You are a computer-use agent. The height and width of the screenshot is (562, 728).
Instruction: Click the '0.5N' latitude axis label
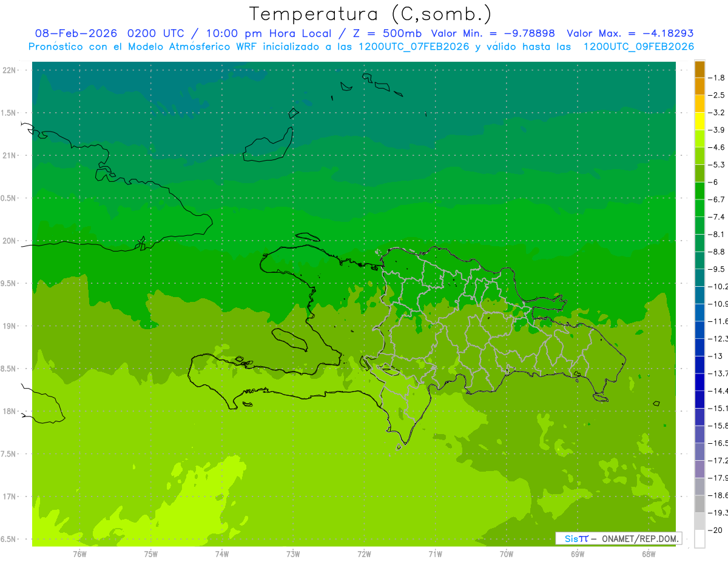click(9, 198)
